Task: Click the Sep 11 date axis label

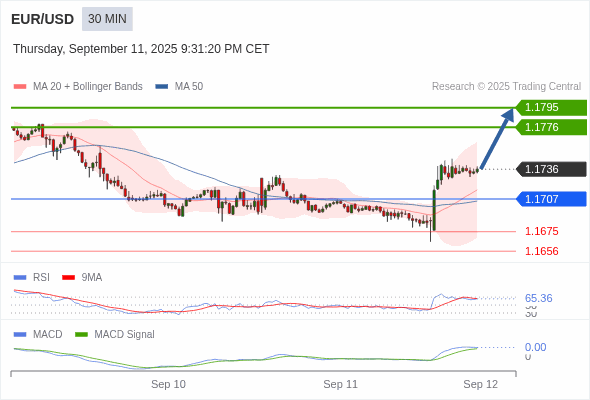Action: pos(341,384)
